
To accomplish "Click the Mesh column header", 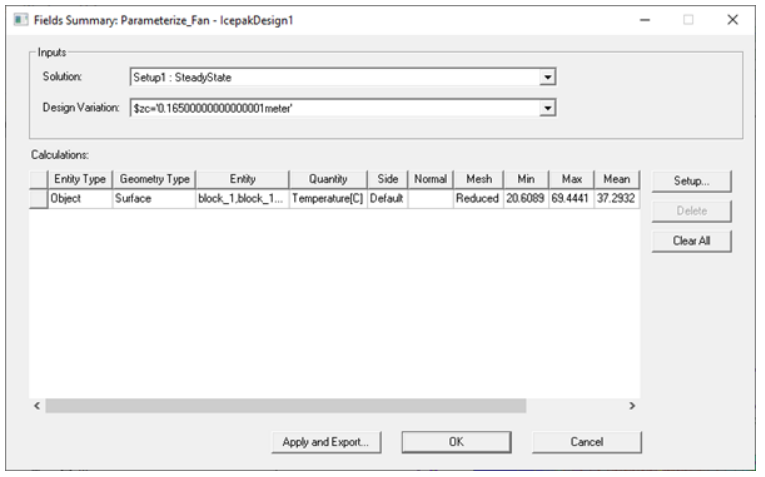I will point(478,179).
